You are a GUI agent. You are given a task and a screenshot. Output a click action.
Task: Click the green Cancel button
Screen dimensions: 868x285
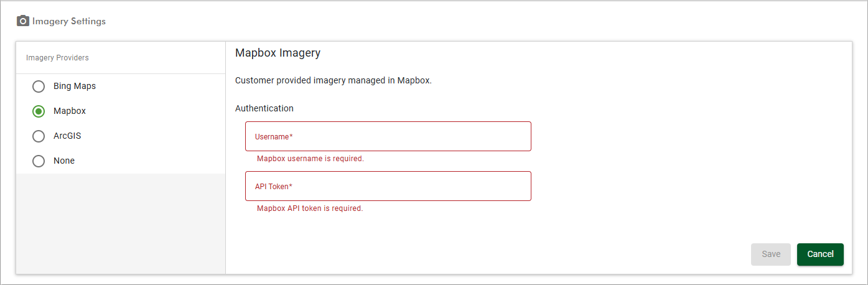[x=820, y=255]
